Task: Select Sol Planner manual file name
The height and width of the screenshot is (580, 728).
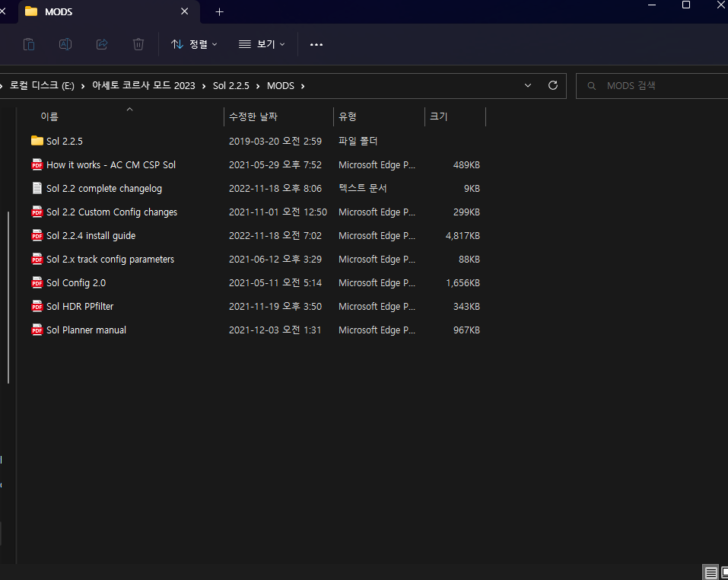Action: click(87, 330)
